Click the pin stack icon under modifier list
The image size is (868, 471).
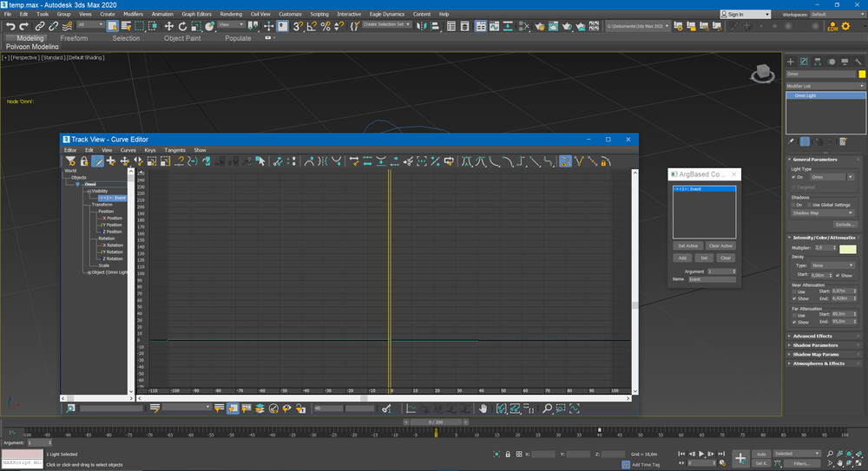(x=791, y=141)
